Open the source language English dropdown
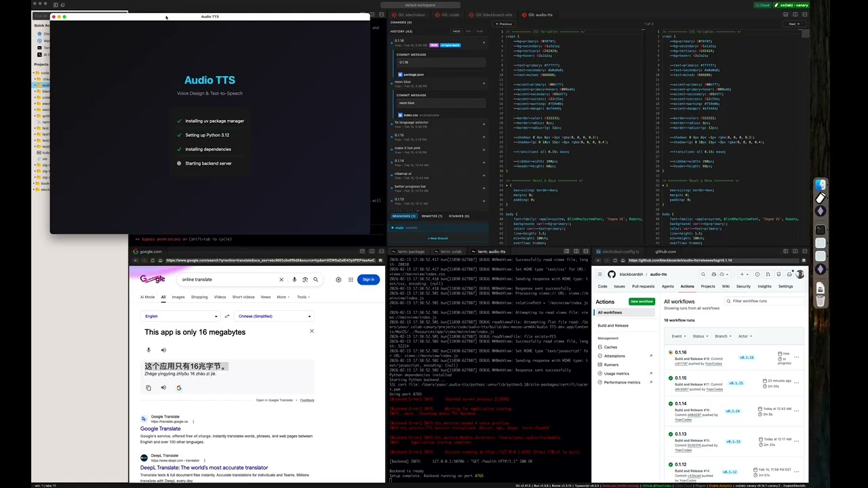 [181, 316]
